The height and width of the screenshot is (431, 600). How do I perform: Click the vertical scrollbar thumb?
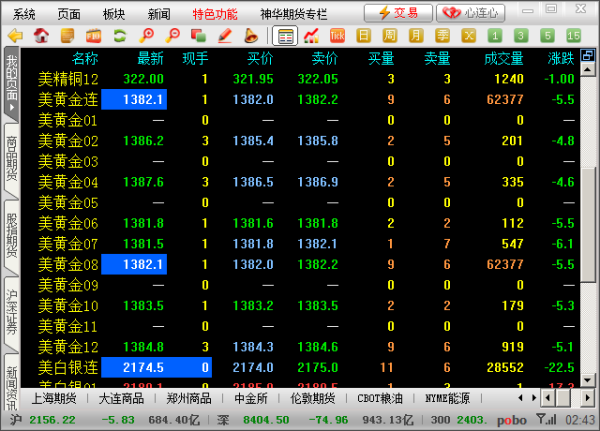587,224
